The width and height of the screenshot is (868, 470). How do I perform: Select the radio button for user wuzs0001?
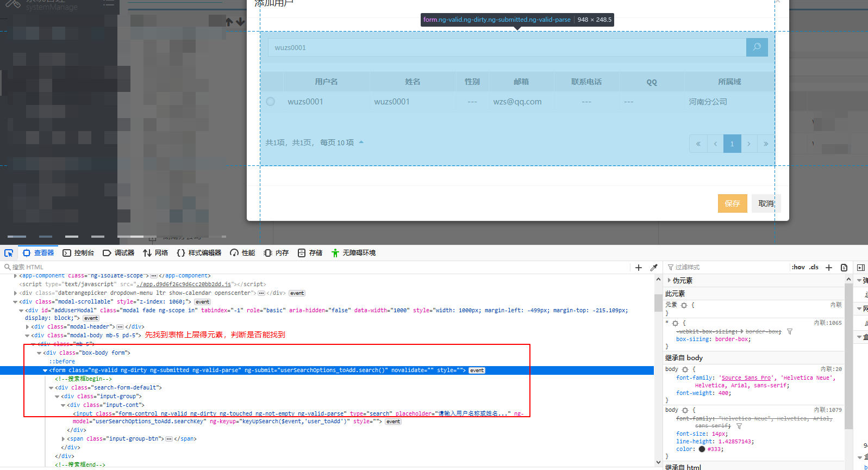[x=271, y=102]
